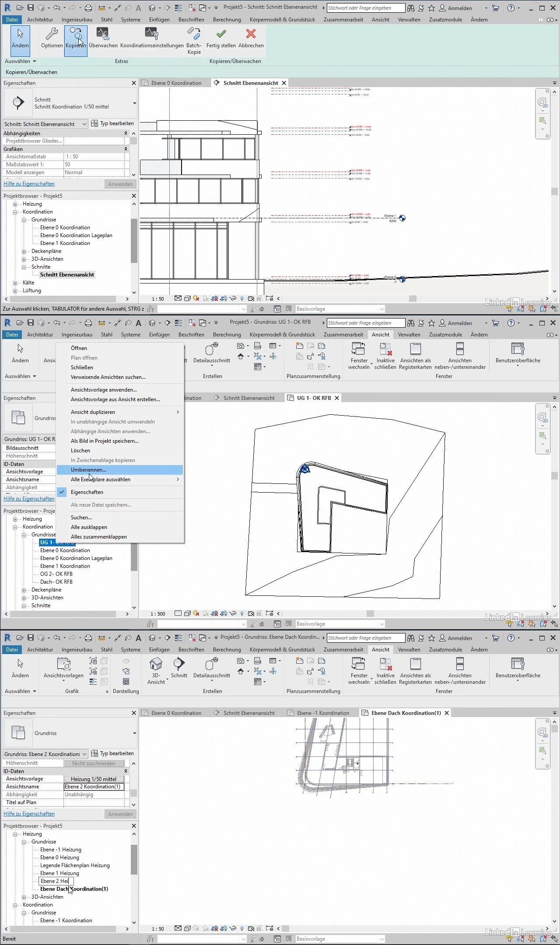Click the Heizung 1/50 mittel button
Viewport: 560px width, 945px height.
tap(94, 779)
